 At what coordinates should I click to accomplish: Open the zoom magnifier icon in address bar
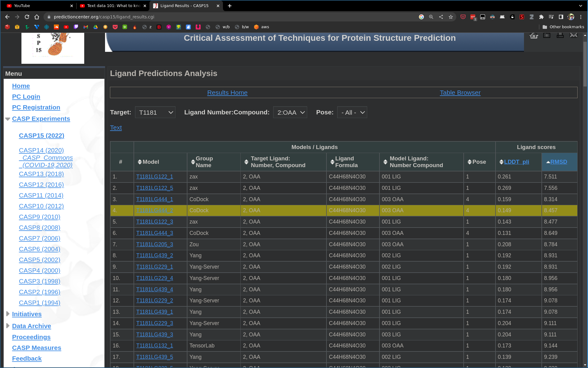[431, 17]
